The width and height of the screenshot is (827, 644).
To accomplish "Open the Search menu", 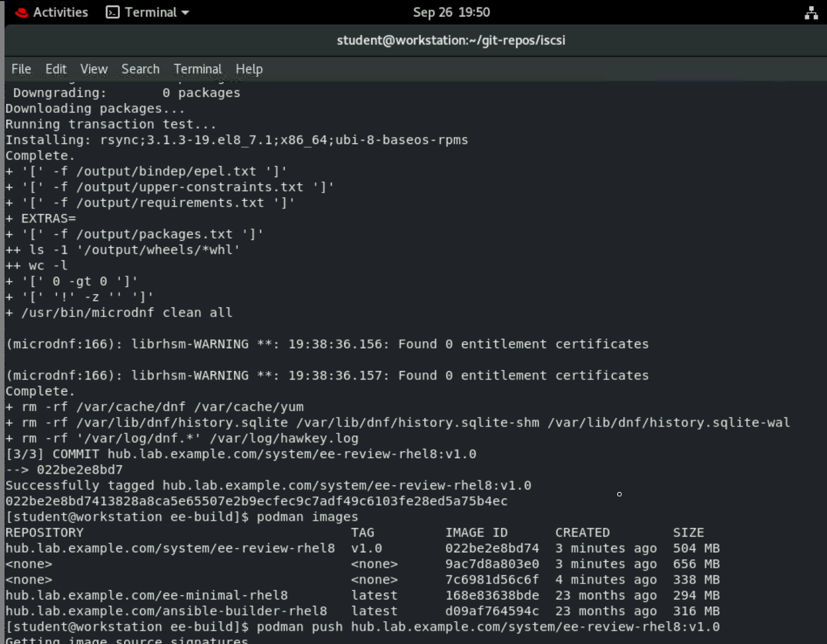I will click(x=140, y=69).
